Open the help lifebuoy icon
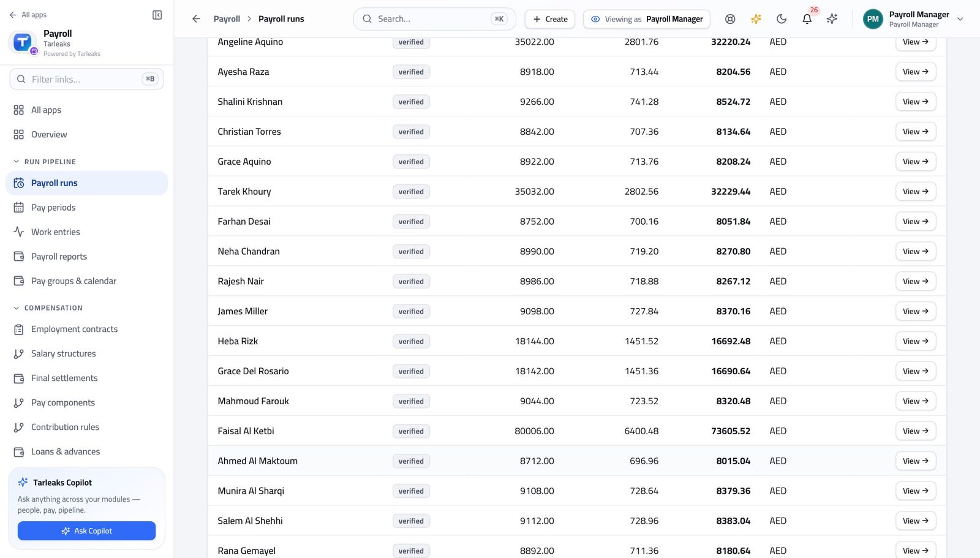The height and width of the screenshot is (558, 980). pos(730,19)
